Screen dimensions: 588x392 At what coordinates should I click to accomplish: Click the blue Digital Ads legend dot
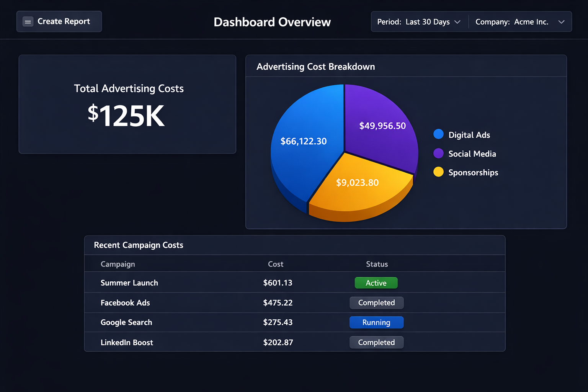(x=438, y=134)
